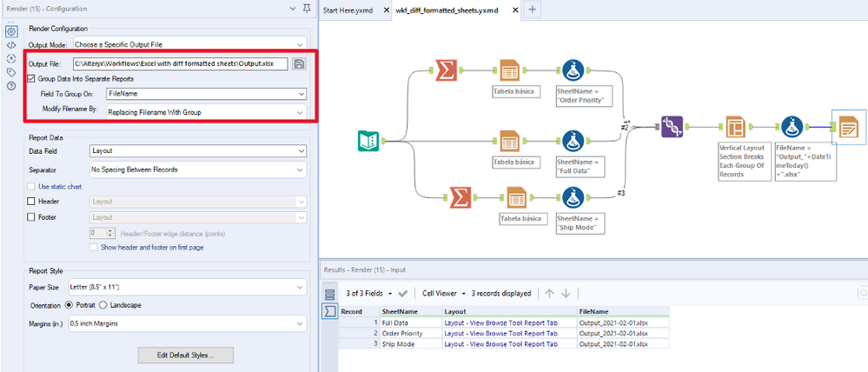Open the Field To Group On dropdown
868x372 pixels.
point(206,94)
